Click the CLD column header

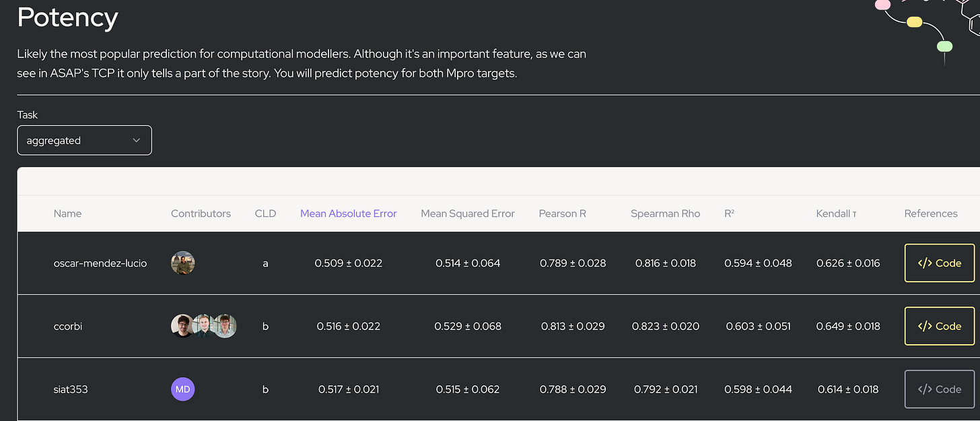point(265,214)
